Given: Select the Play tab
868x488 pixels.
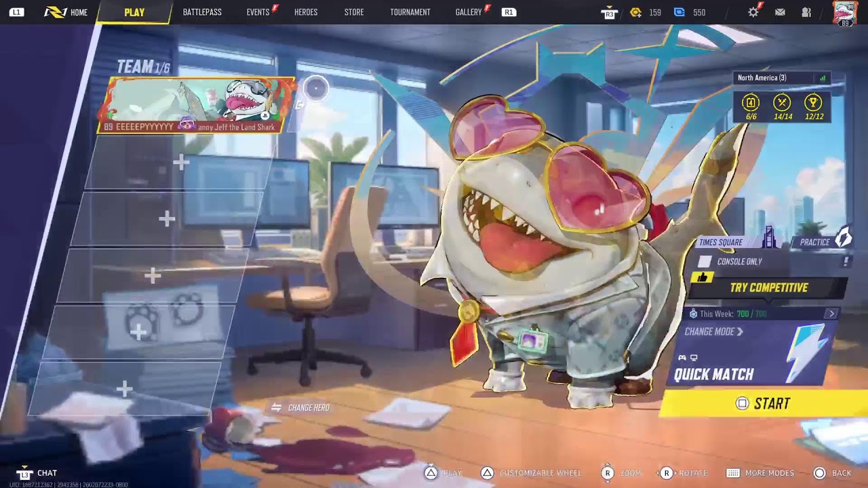Looking at the screenshot, I should [x=134, y=12].
